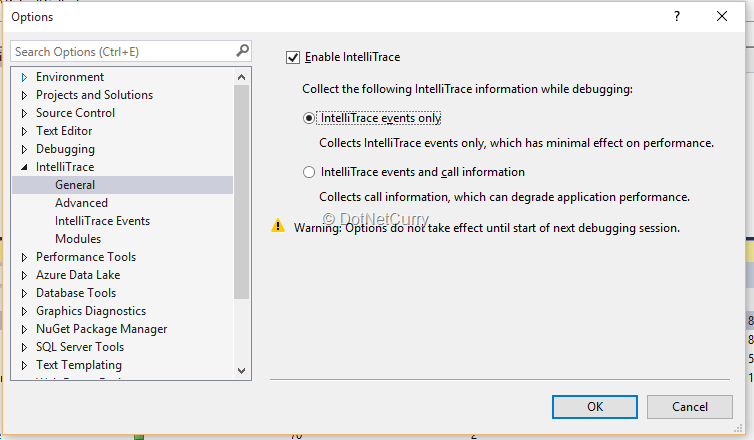
Task: Expand the Debugging options node
Action: click(24, 149)
